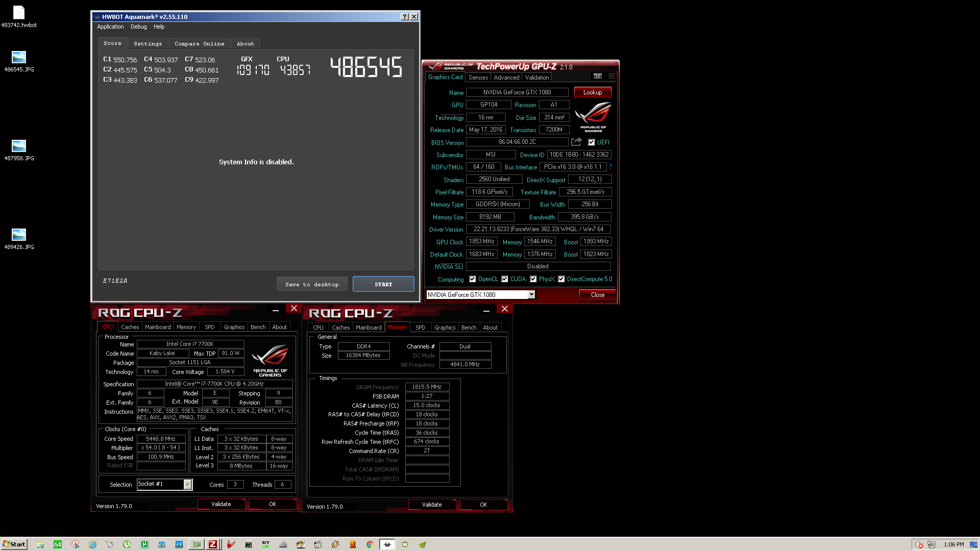
Task: Open the Help menu in Aquamark
Action: click(159, 27)
